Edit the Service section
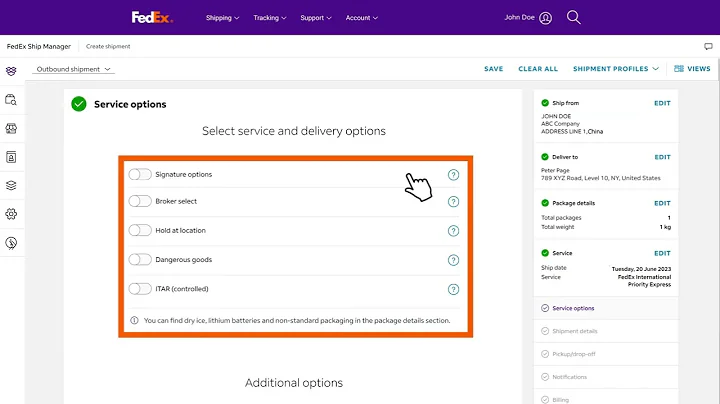 662,253
